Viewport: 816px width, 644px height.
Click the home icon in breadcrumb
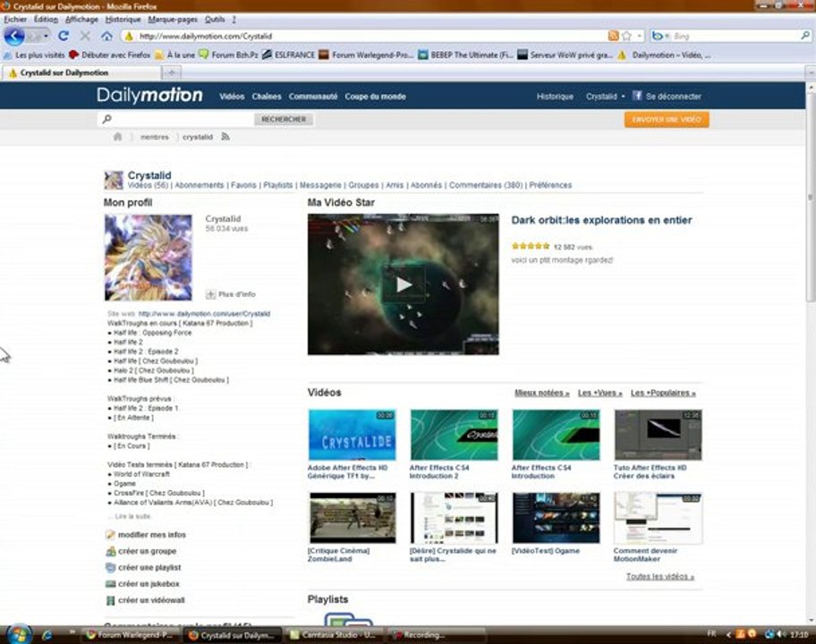coord(117,137)
